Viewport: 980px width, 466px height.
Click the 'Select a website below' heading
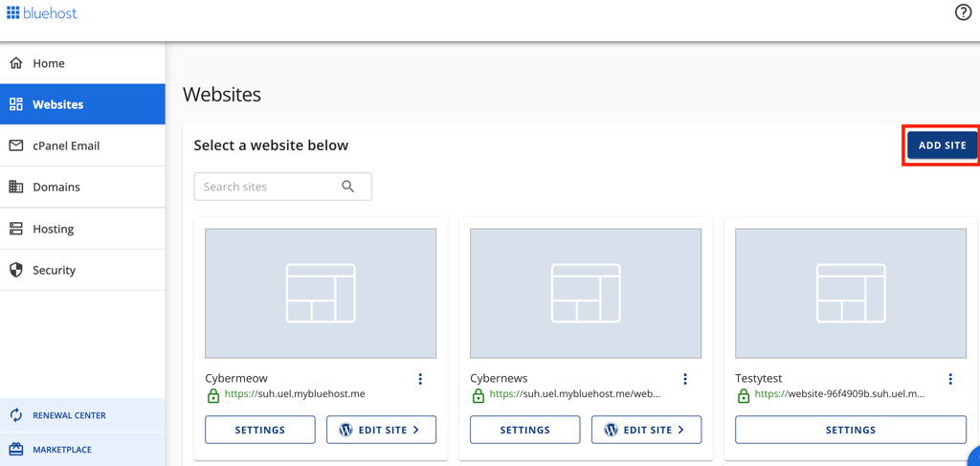pos(271,145)
